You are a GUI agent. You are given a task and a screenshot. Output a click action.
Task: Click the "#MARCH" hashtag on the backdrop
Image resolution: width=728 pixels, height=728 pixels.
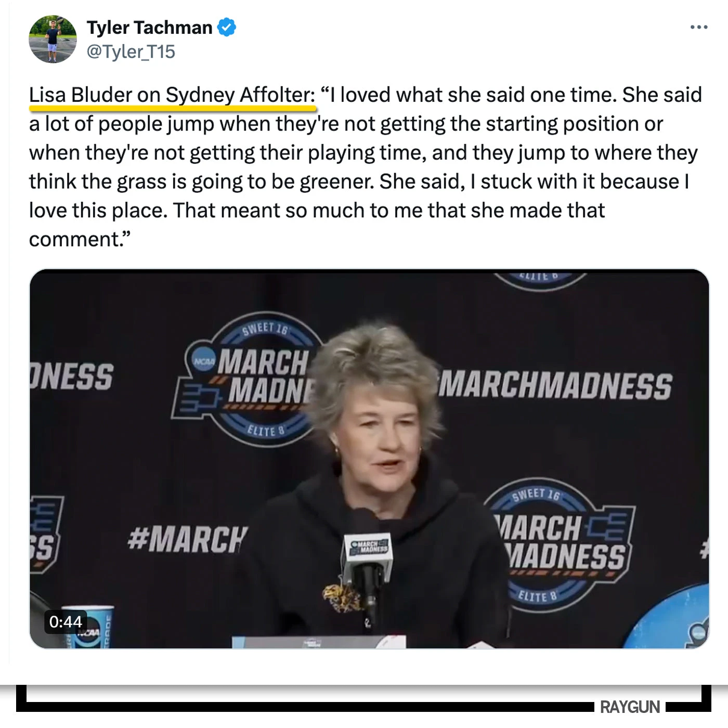tap(187, 539)
